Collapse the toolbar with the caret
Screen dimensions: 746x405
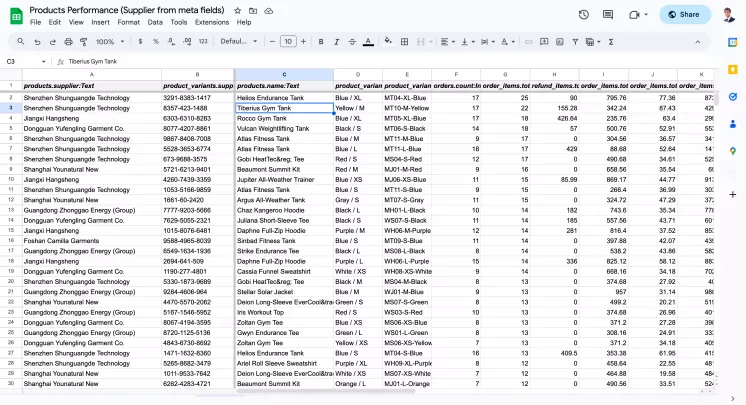(697, 42)
